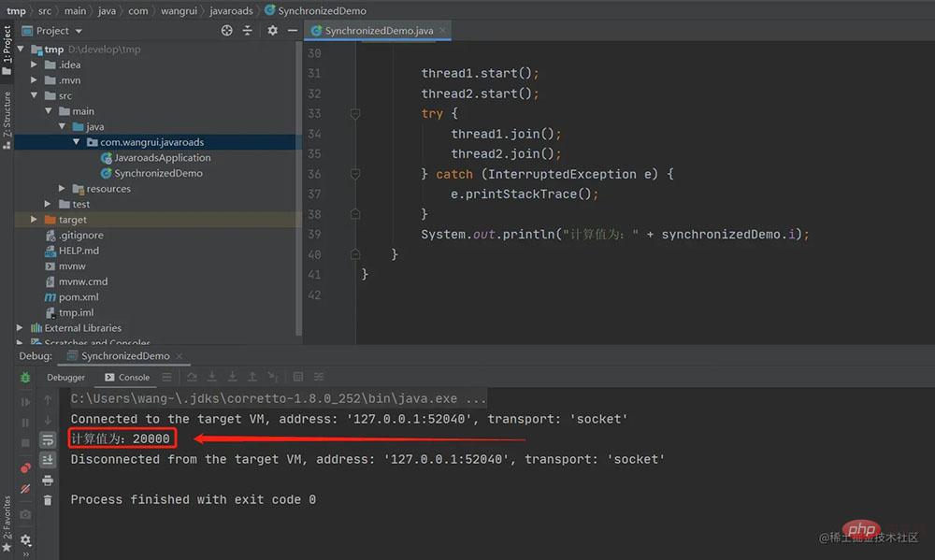Screen dimensions: 935x560
Task: Open the Structure tool window tab
Action: (7, 120)
